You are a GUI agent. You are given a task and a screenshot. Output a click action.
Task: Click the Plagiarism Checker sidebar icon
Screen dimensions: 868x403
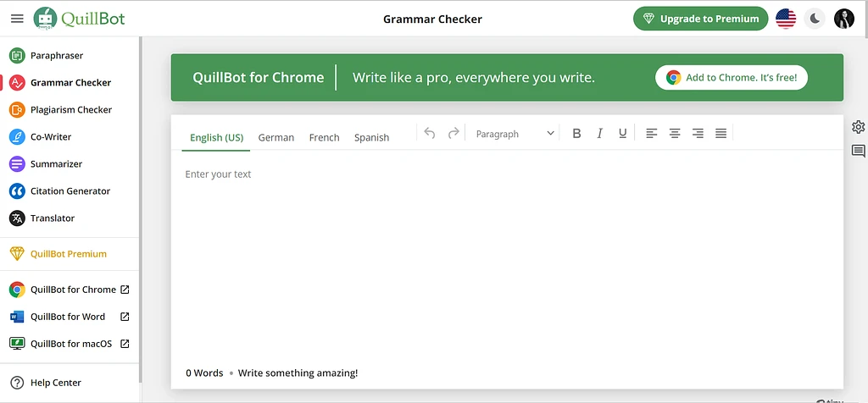17,109
